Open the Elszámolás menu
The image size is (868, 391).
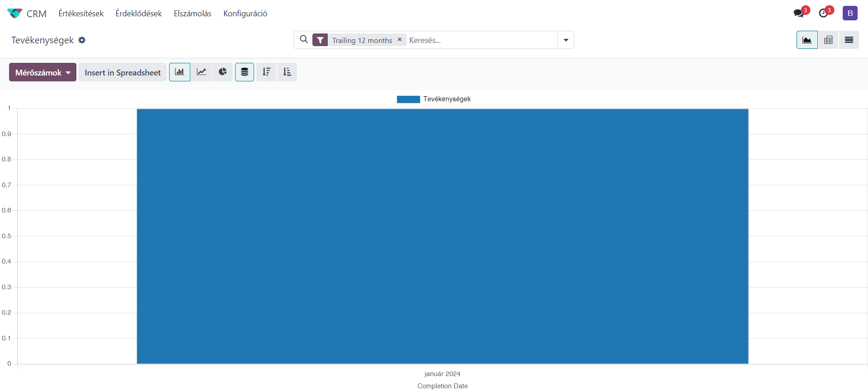(193, 14)
